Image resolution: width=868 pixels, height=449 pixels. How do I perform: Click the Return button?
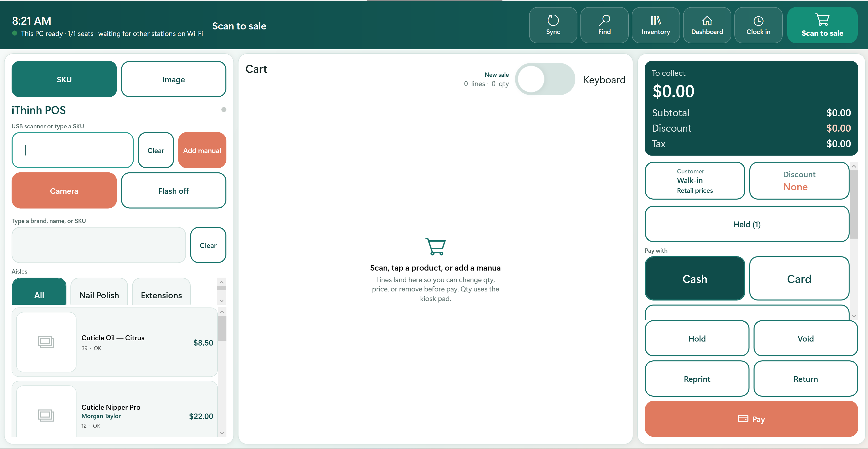(805, 379)
